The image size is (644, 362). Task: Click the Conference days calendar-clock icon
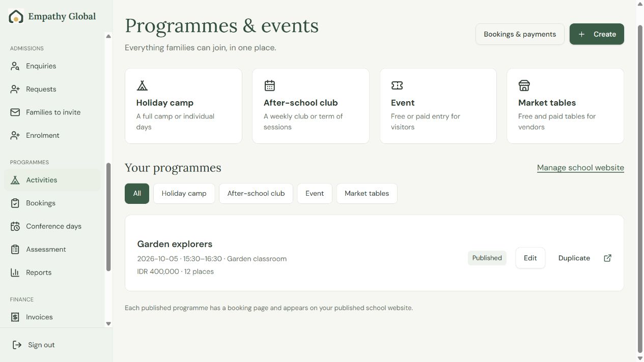15,226
